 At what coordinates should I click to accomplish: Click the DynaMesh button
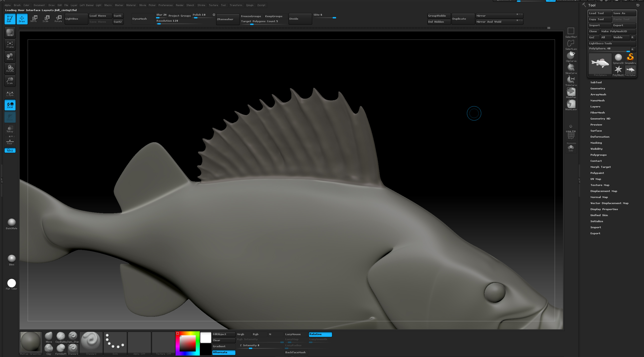(143, 19)
